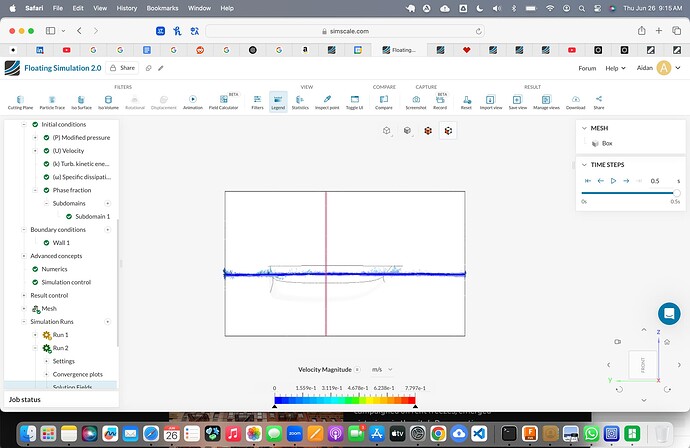
Task: Select Phase fraction tree item
Action: [x=72, y=190]
